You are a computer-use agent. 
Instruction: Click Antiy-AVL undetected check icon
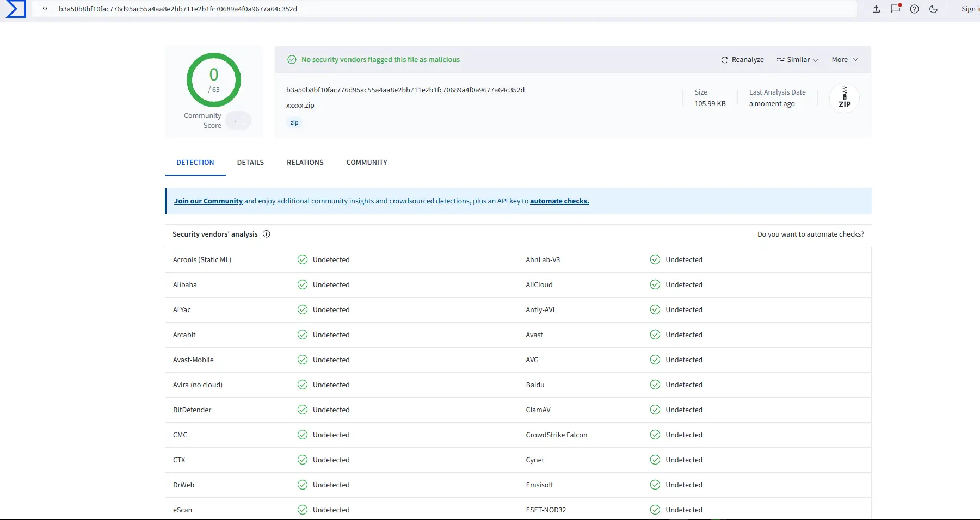655,310
